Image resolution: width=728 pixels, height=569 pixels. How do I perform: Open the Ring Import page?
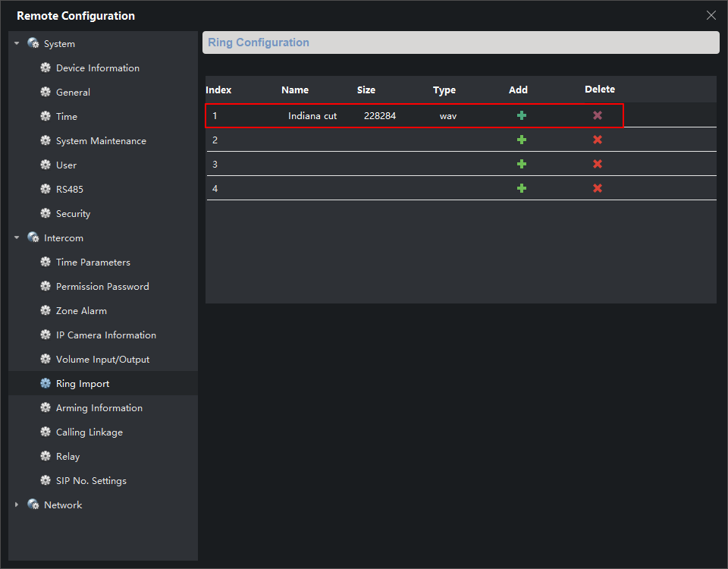click(x=82, y=384)
